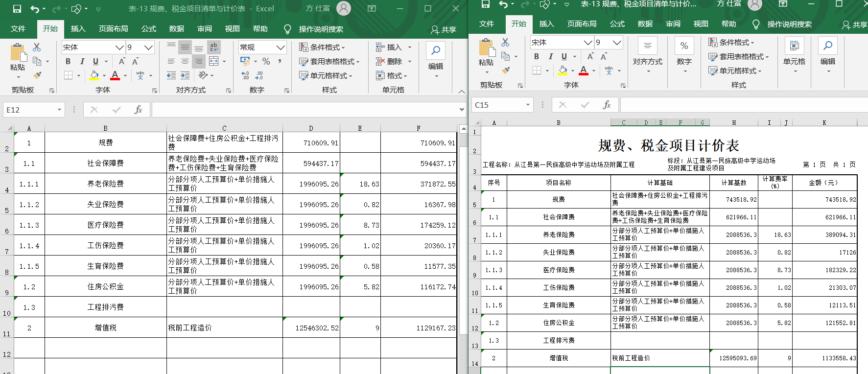The width and height of the screenshot is (868, 374).
Task: Toggle Bold in the right window
Action: click(x=537, y=56)
